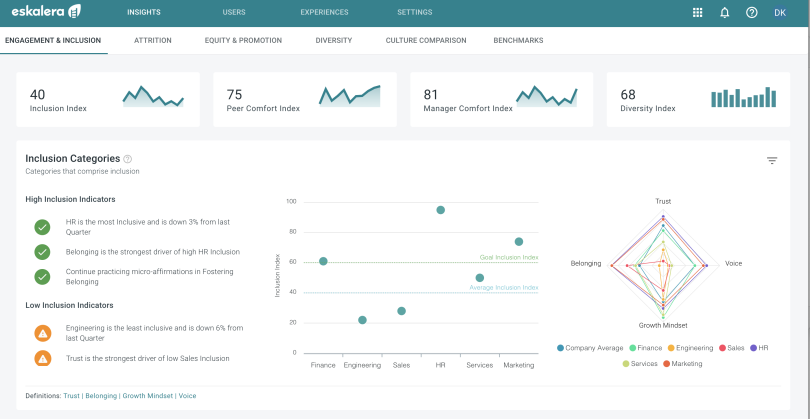Open the Inclusion Categories filter icon
Image resolution: width=810 pixels, height=419 pixels.
(x=772, y=161)
